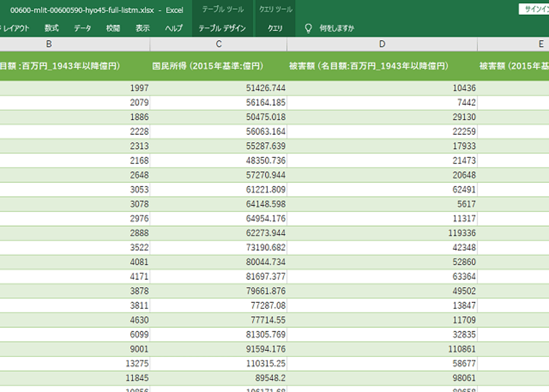Select cell with value 57270.944
The width and height of the screenshot is (549, 392).
pos(219,175)
